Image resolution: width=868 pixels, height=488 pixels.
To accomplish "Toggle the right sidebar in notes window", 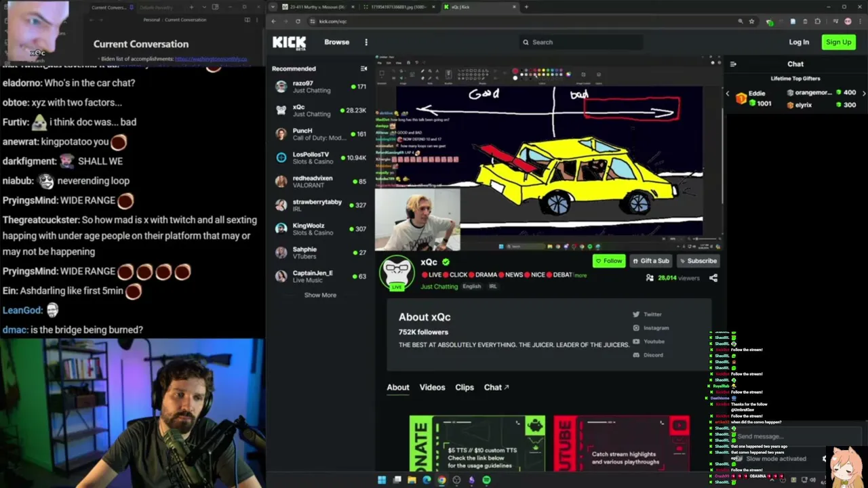I will 215,7.
